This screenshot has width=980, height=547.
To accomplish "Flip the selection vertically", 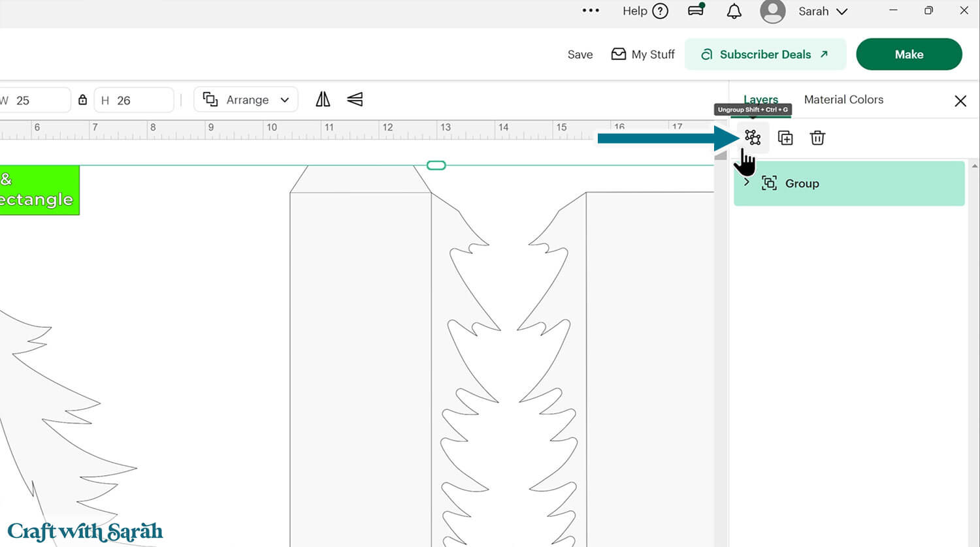I will tap(355, 99).
